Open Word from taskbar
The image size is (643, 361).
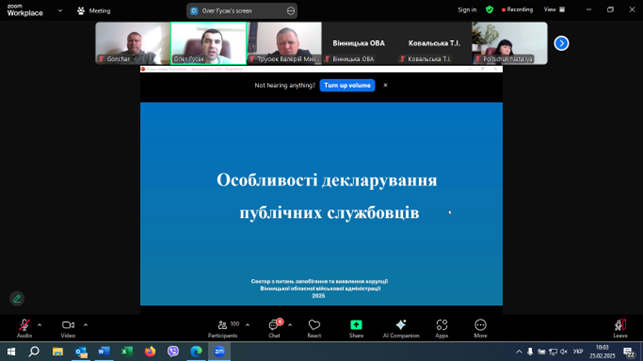pyautogui.click(x=104, y=352)
